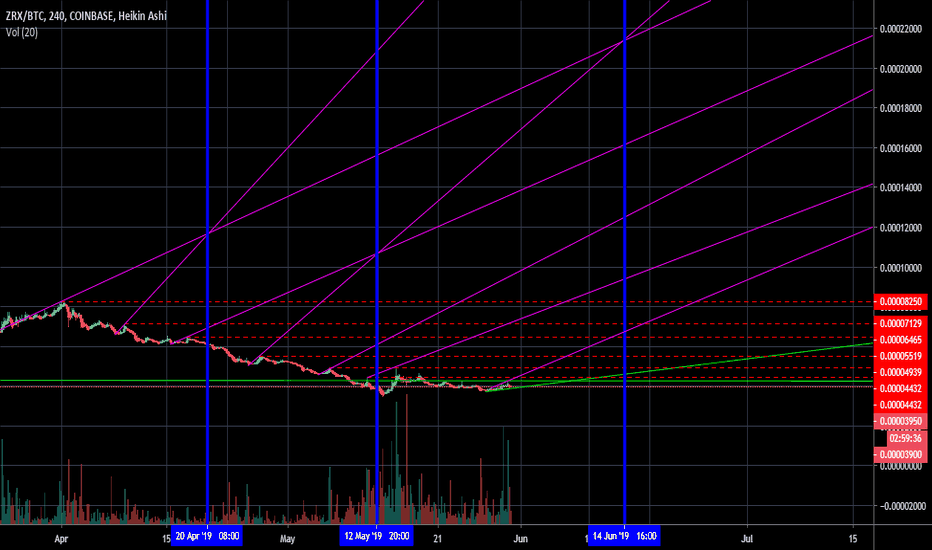
Task: Click the 0.00022000 price axis label
Action: point(901,29)
